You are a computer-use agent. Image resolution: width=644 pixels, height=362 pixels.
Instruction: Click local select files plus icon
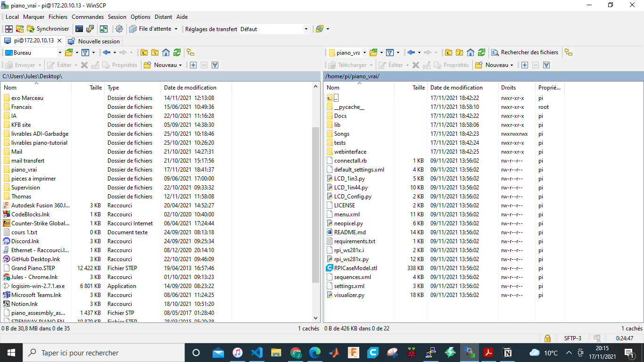click(193, 65)
